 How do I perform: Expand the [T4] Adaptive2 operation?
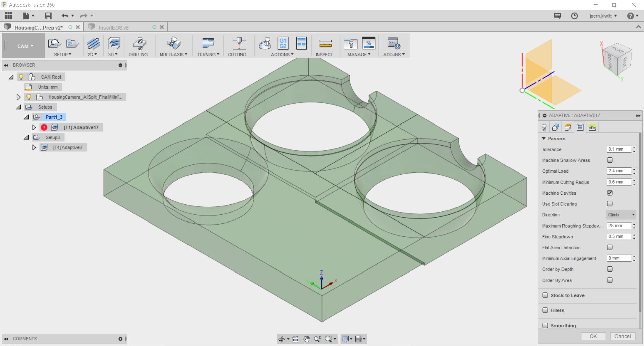(x=34, y=147)
